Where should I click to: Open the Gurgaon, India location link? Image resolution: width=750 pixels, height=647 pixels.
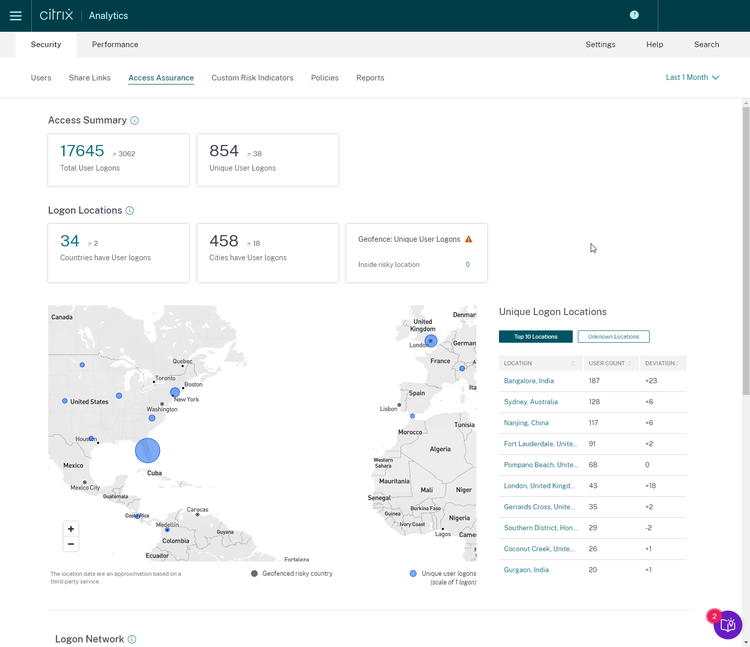526,570
